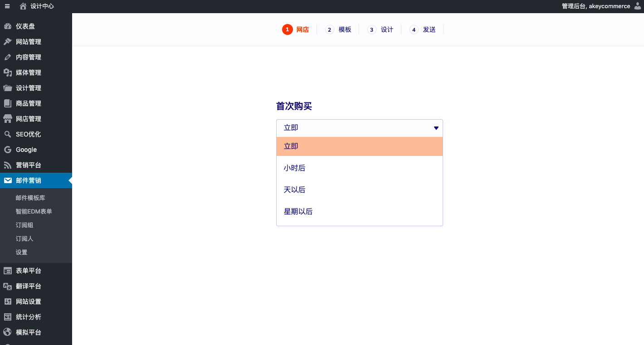Click the 统计分析 chart icon

pos(8,317)
